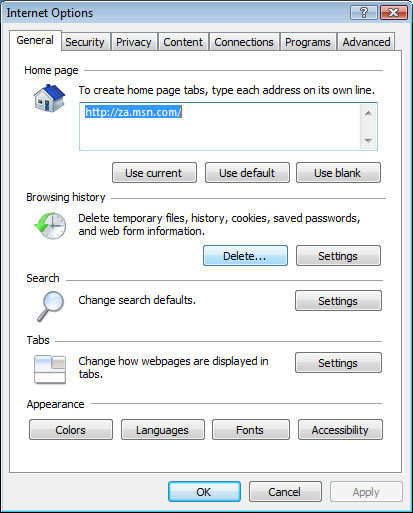Open the Fonts dialog
The image size is (413, 513).
pos(250,430)
